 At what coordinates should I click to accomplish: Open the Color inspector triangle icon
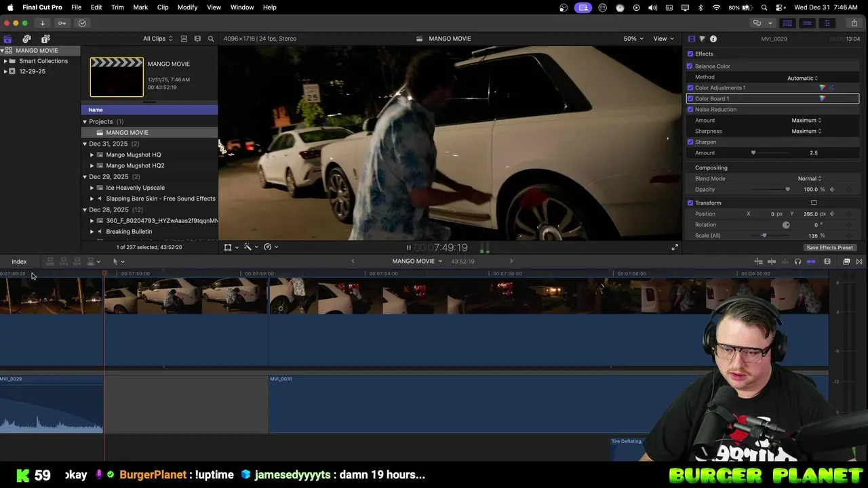(703, 39)
